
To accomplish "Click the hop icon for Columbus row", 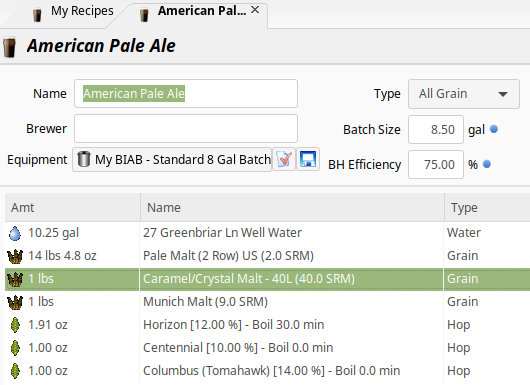I will point(15,371).
